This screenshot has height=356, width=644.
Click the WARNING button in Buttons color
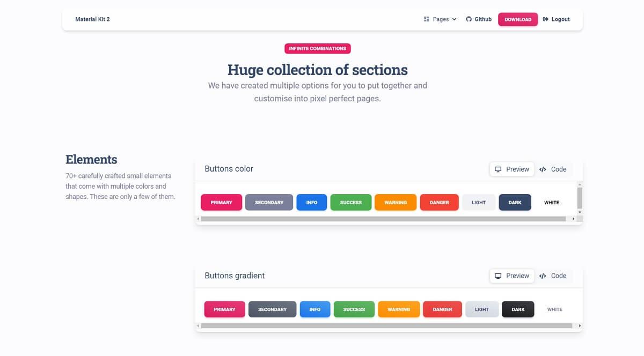[x=396, y=202]
